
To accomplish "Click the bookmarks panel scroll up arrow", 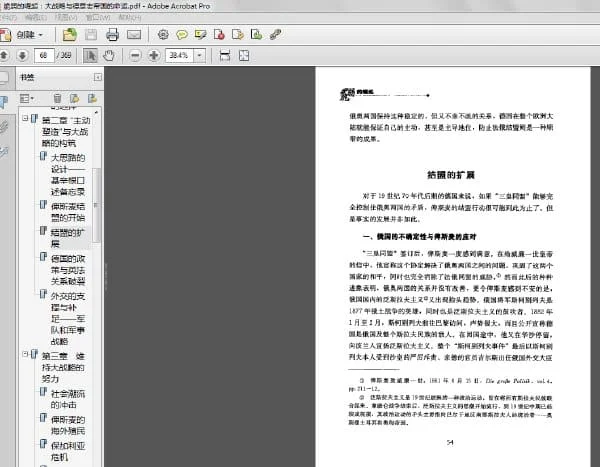I will (x=96, y=112).
